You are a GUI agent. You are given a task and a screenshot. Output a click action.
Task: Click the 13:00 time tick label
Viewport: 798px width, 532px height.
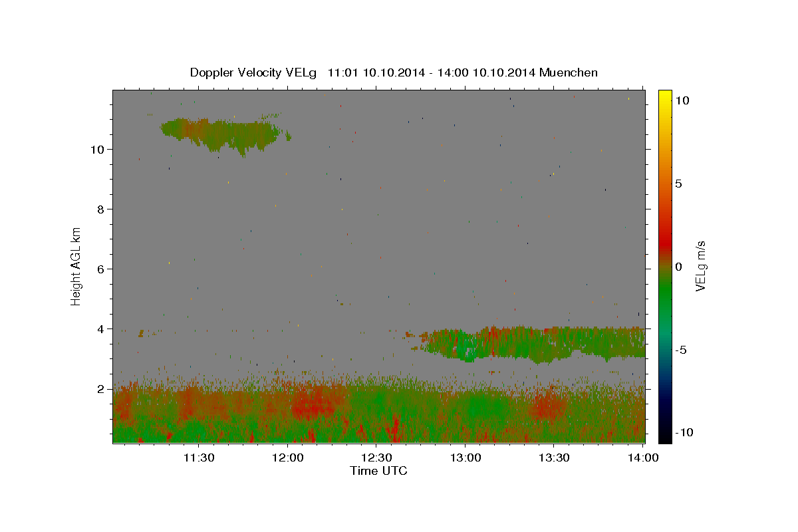coord(465,458)
